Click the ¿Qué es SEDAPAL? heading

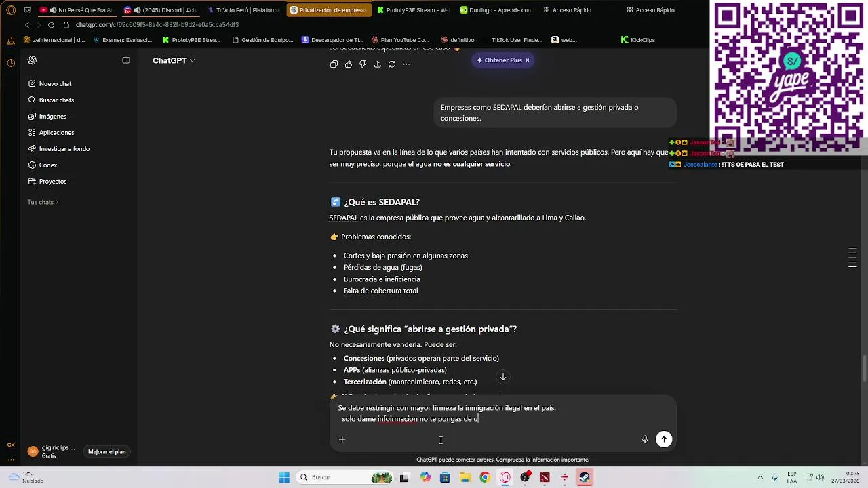tap(381, 202)
